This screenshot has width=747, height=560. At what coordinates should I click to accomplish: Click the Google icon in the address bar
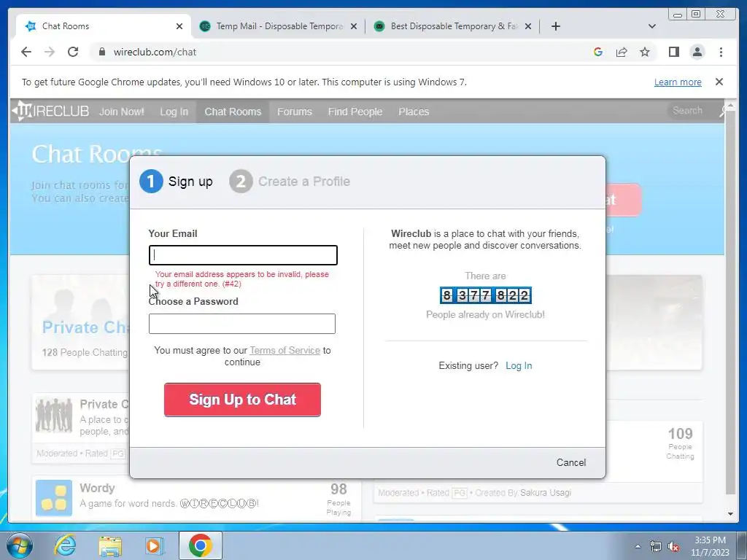coord(598,52)
